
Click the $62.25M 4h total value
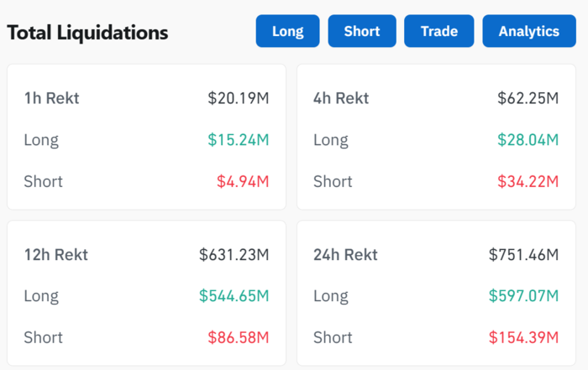pyautogui.click(x=528, y=98)
